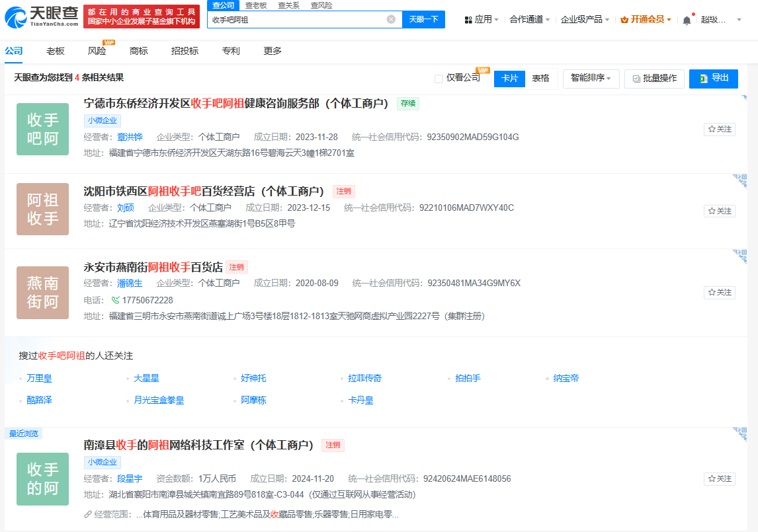Open the 企业级产品 dropdown
758x532 pixels.
pos(585,20)
